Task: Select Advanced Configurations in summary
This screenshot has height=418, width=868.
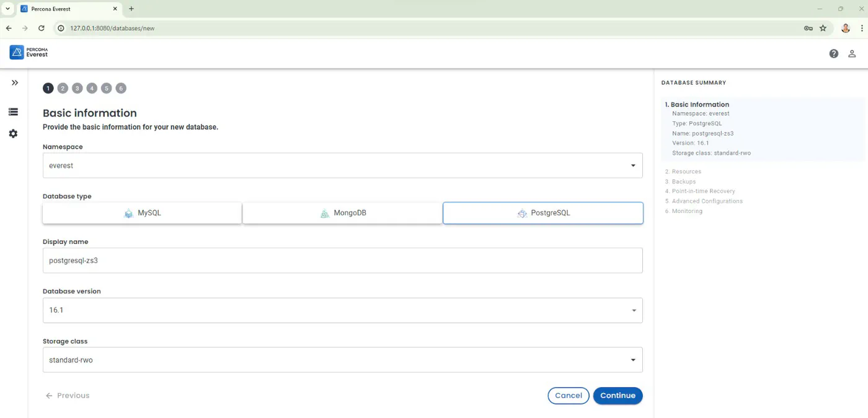Action: [x=704, y=201]
